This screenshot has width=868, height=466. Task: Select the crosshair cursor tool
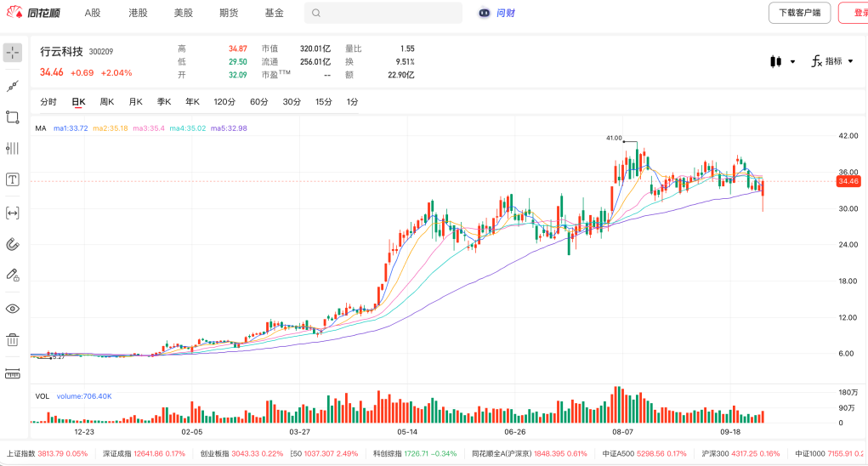[13, 53]
